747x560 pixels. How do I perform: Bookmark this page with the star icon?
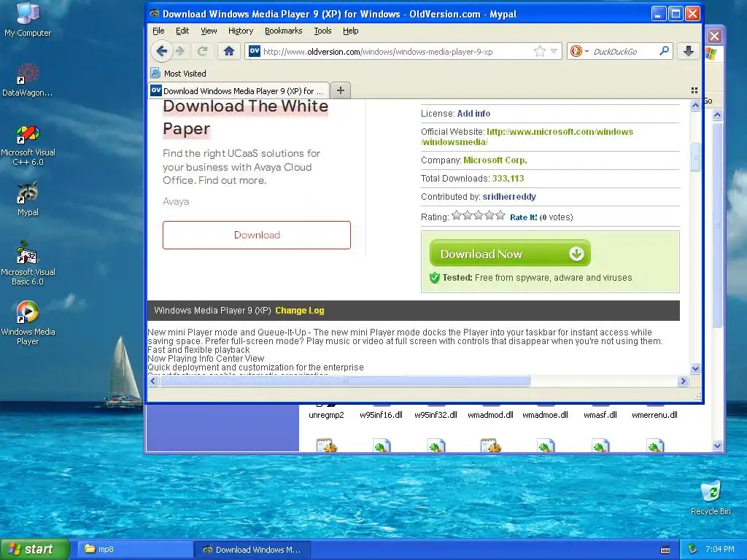coord(539,52)
